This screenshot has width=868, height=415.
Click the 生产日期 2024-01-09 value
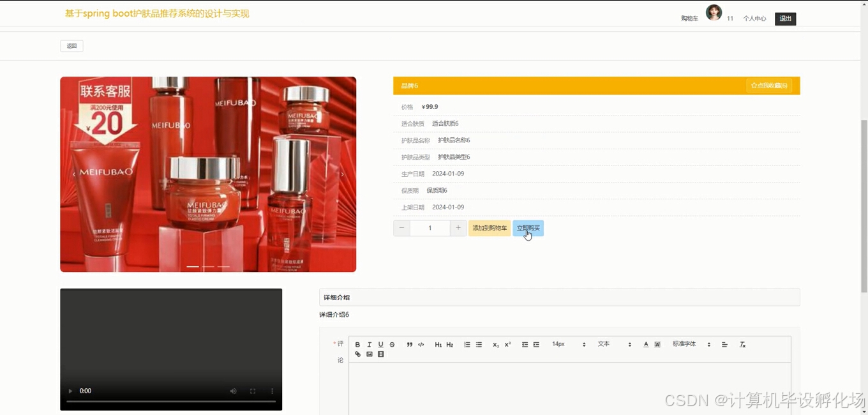(x=448, y=174)
